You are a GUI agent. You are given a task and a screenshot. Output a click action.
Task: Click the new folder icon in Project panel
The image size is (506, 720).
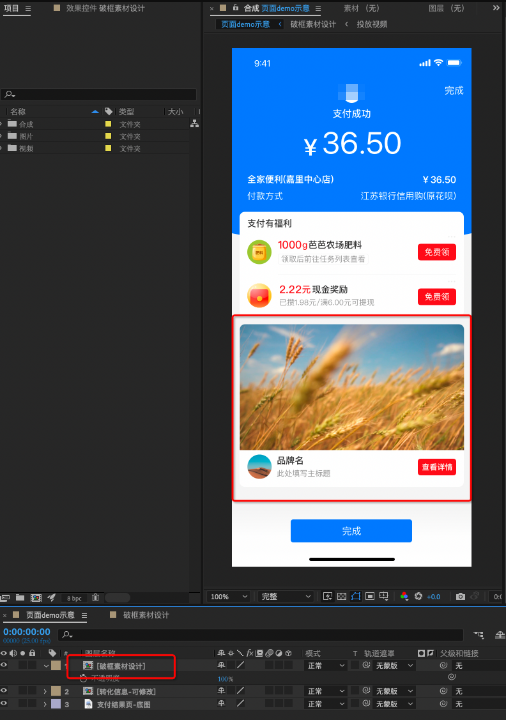tap(20, 597)
